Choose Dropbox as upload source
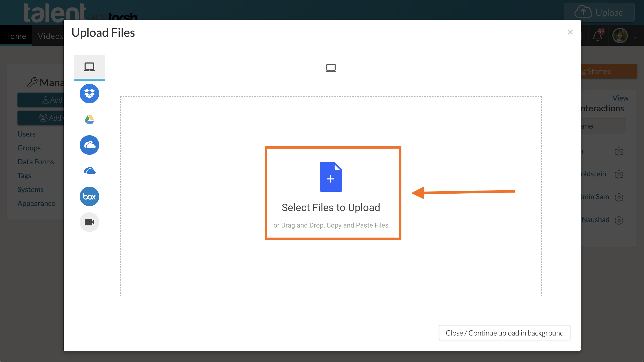 [89, 94]
